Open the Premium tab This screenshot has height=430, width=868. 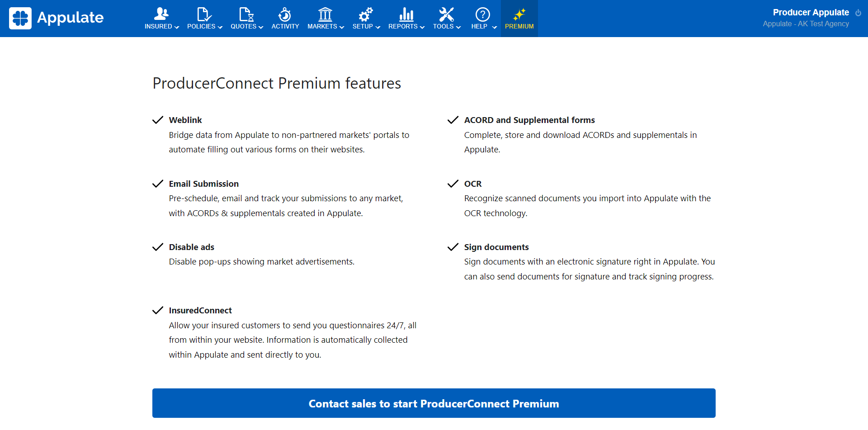(x=519, y=19)
